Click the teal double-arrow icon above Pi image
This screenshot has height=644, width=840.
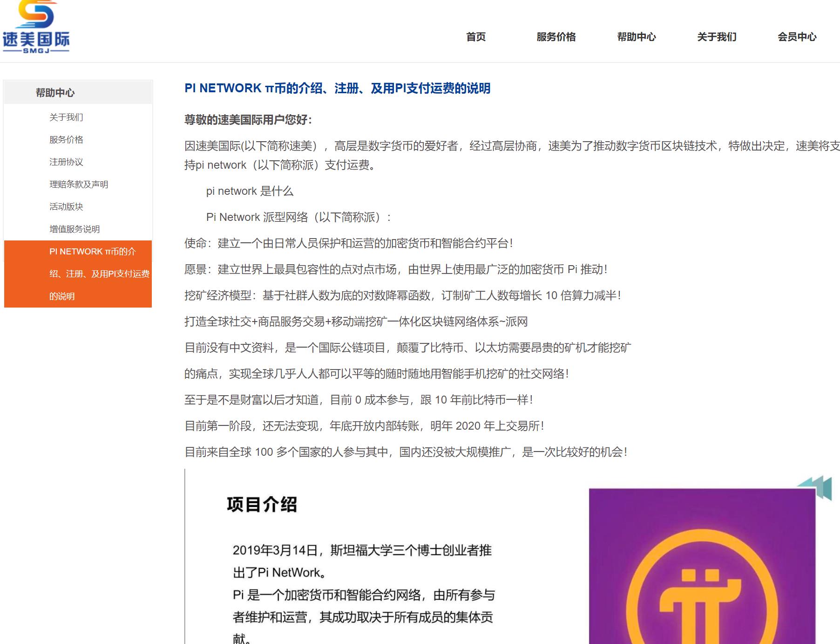coord(815,487)
